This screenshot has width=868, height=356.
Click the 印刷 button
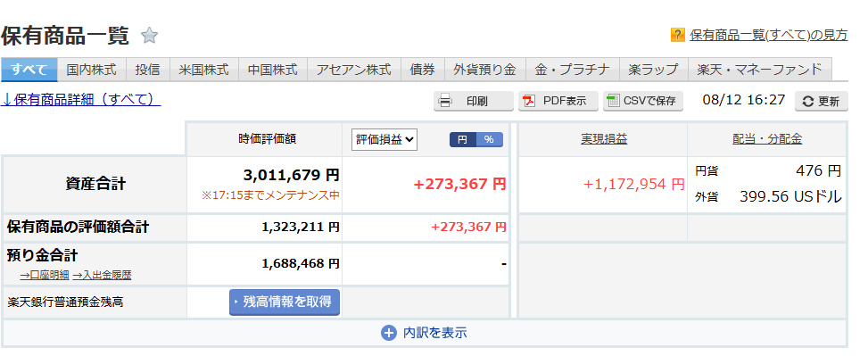[474, 102]
